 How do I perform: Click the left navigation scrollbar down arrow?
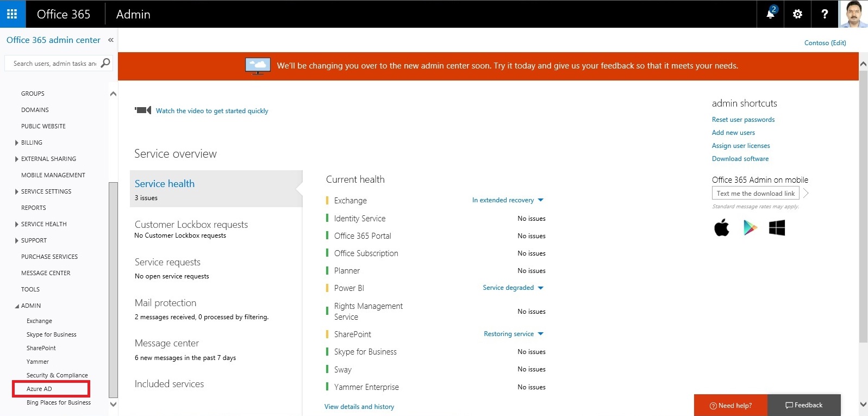pos(113,404)
